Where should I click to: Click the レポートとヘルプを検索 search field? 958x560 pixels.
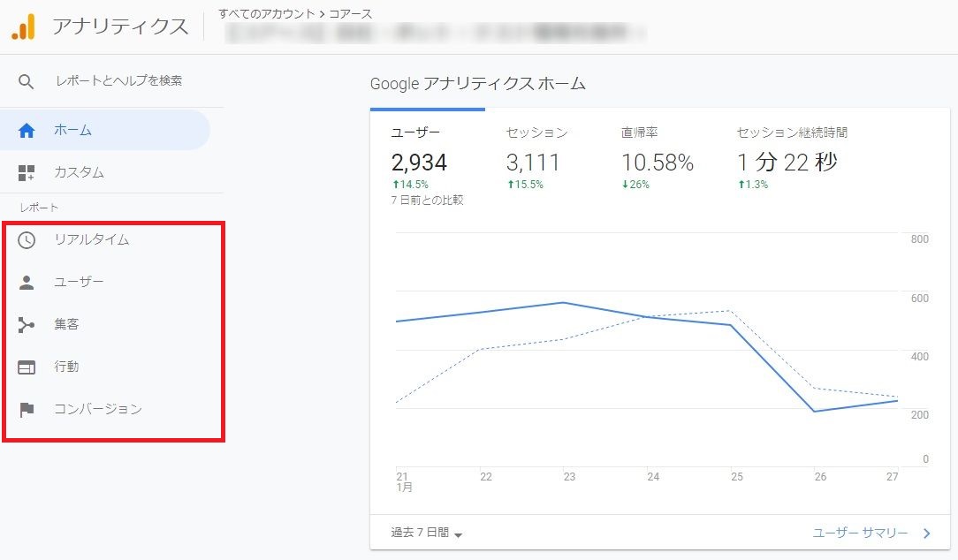pos(118,81)
